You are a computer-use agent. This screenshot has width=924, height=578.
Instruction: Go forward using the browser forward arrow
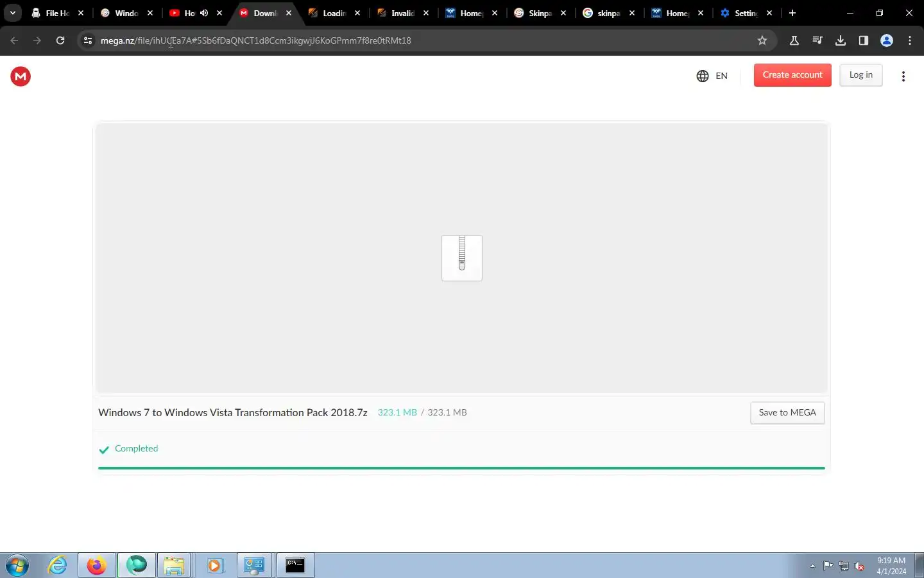click(37, 40)
